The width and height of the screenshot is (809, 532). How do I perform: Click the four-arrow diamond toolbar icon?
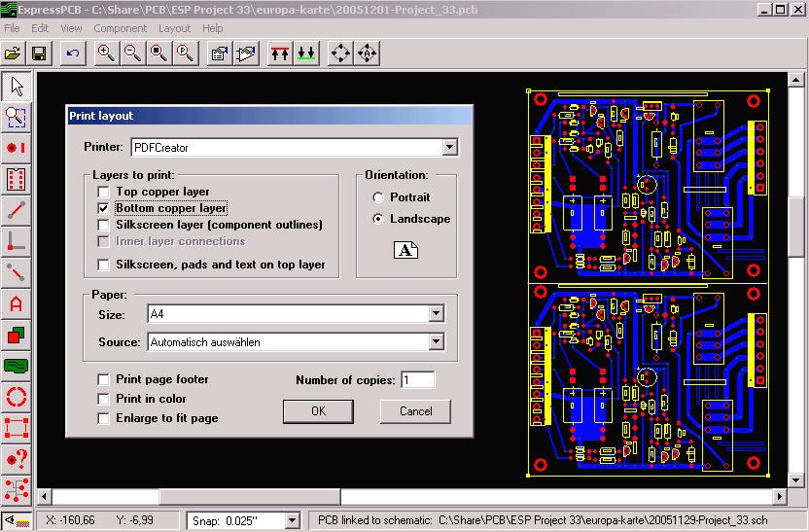(340, 53)
